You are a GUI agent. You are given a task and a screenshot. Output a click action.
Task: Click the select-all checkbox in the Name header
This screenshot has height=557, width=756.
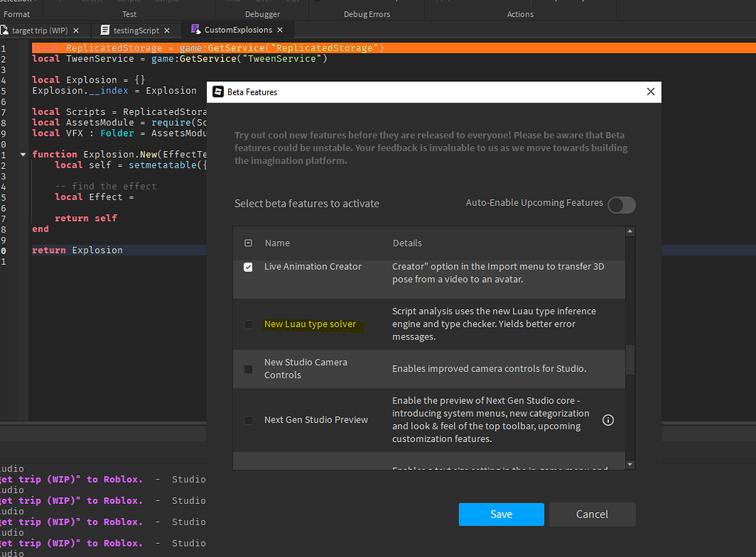pos(248,243)
